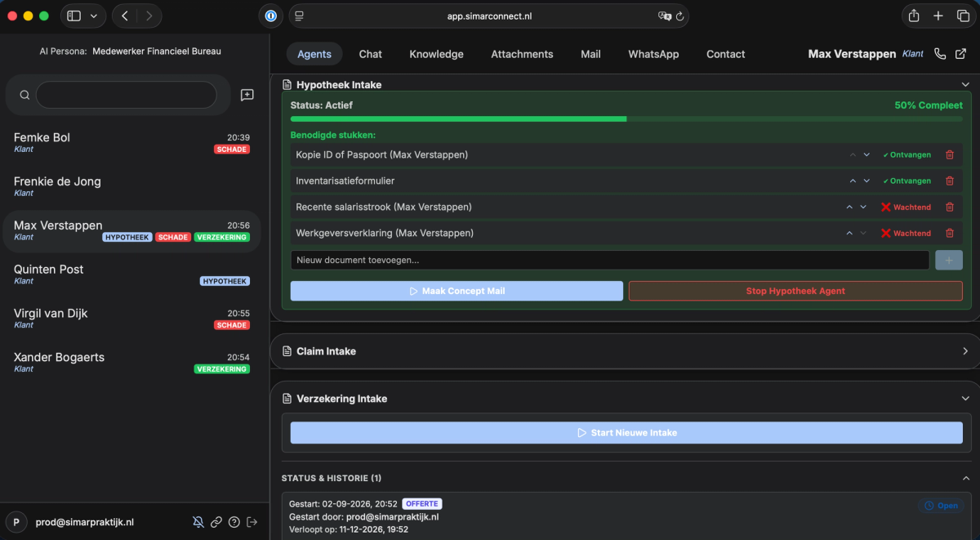Move Inventarisatieformulier up

pyautogui.click(x=853, y=181)
